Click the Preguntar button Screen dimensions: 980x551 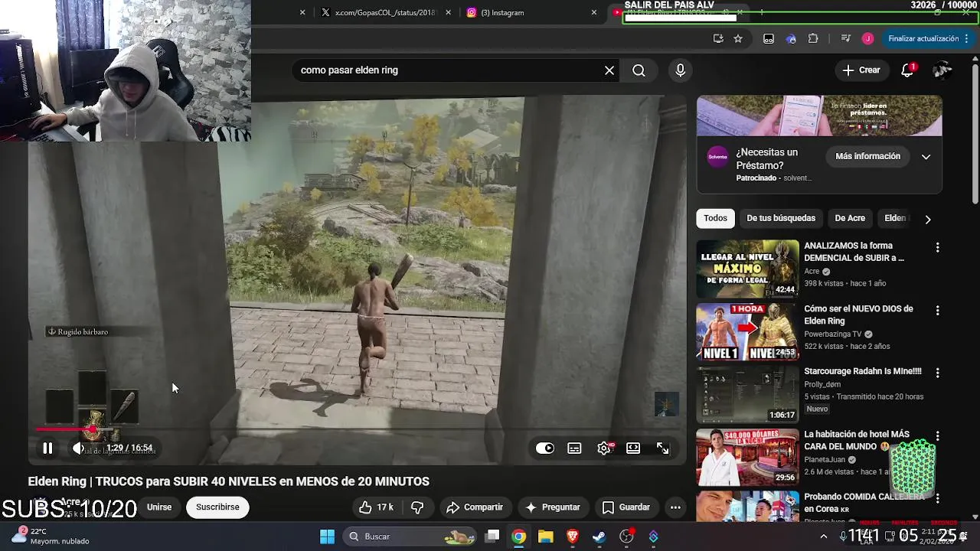(553, 507)
